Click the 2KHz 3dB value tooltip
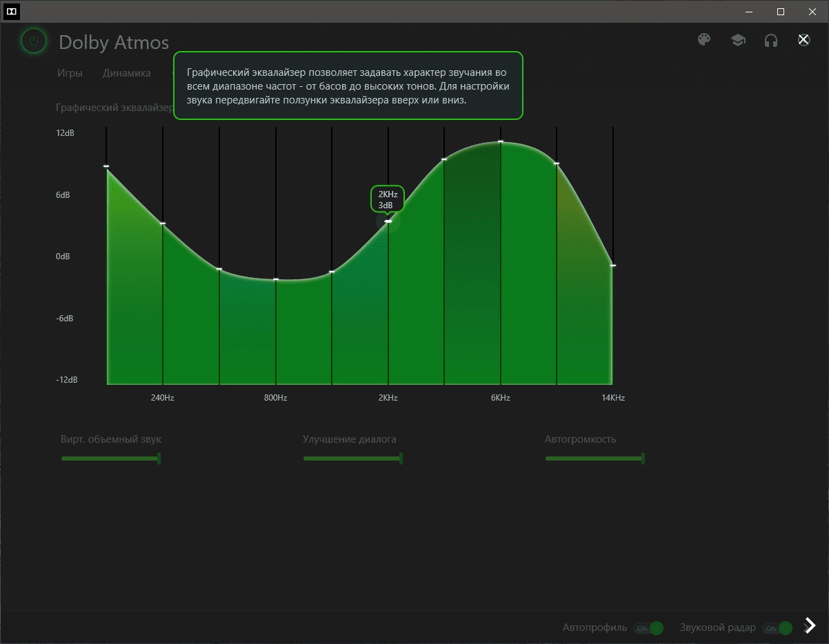Viewport: 829px width, 644px height. [x=388, y=199]
